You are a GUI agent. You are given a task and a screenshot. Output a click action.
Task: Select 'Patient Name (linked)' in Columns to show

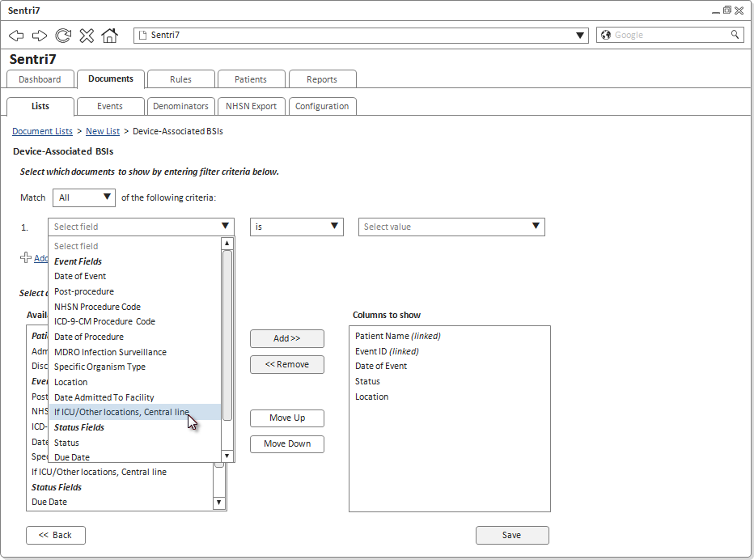398,337
